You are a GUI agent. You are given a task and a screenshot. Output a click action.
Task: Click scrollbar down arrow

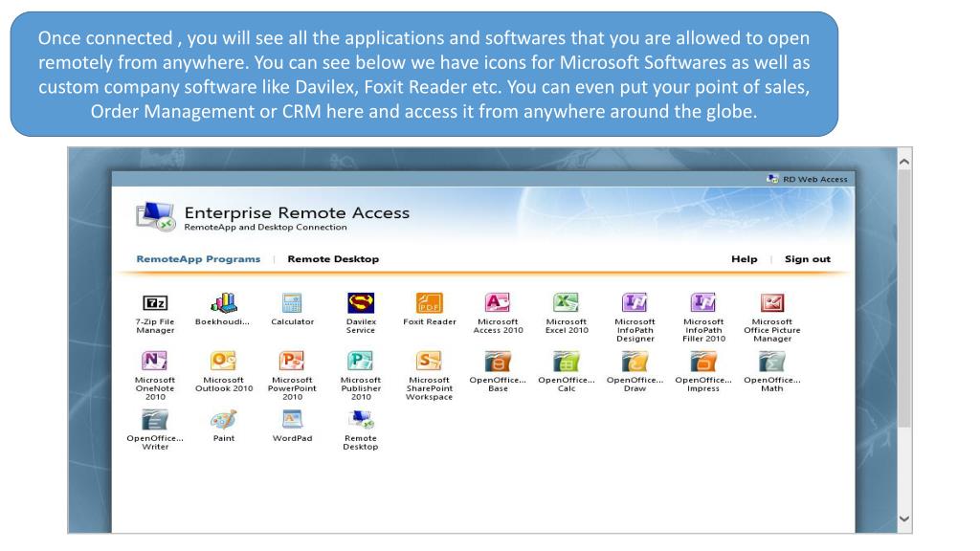click(x=904, y=518)
